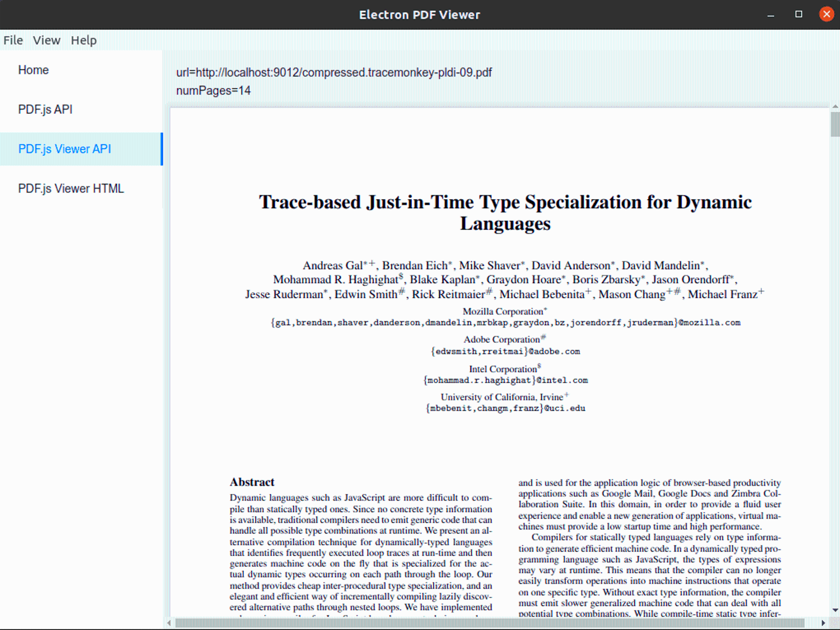
Task: Click the vertical scrollbar down arrow
Action: tap(835, 610)
